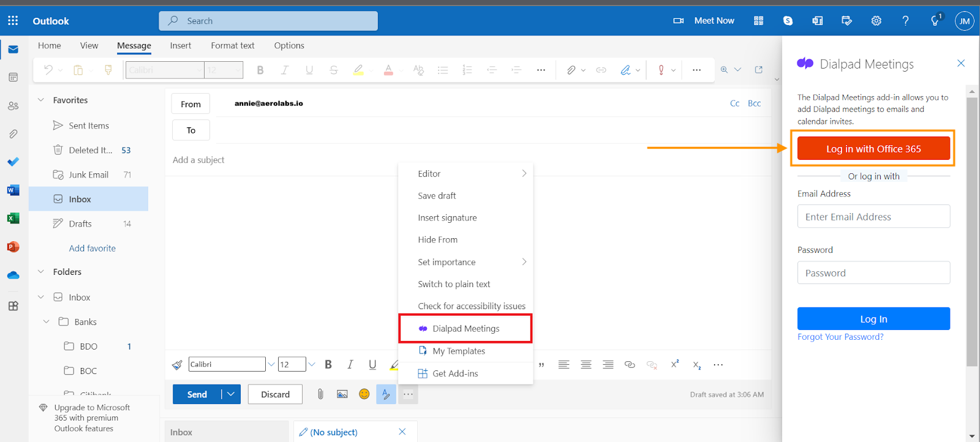
Task: Apply format painter in compose toolbar
Action: click(177, 365)
